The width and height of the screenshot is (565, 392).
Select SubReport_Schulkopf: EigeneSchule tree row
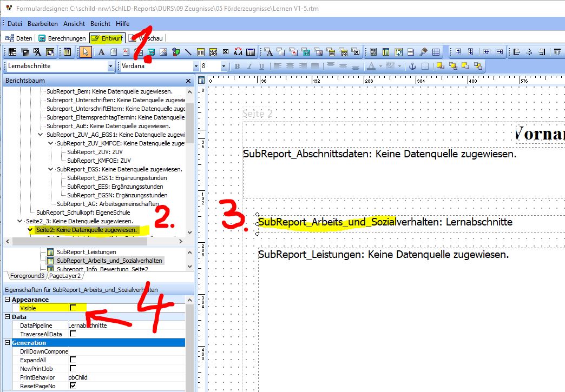(x=83, y=212)
